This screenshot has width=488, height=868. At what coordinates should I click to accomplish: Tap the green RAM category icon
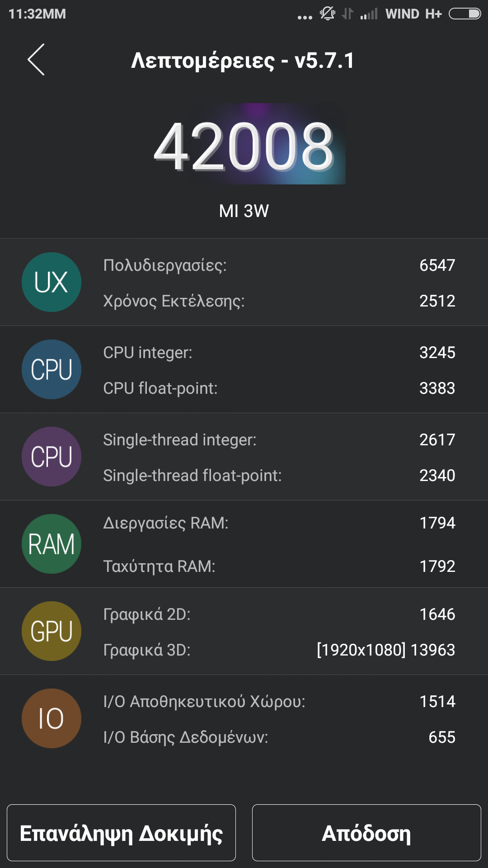[x=52, y=544]
